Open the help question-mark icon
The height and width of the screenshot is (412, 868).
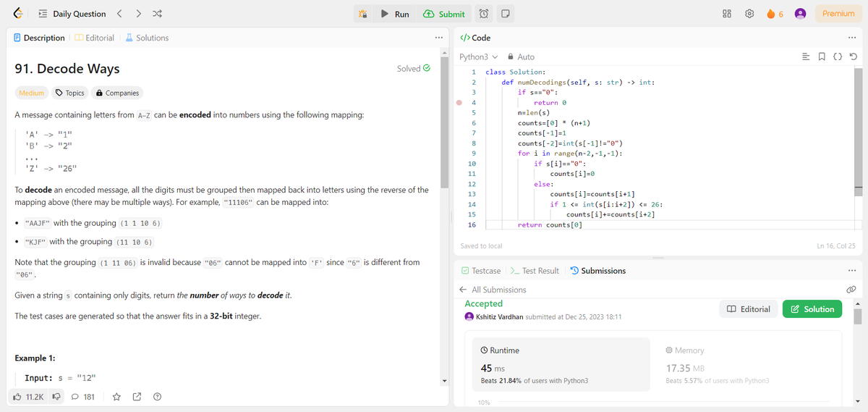(x=157, y=397)
